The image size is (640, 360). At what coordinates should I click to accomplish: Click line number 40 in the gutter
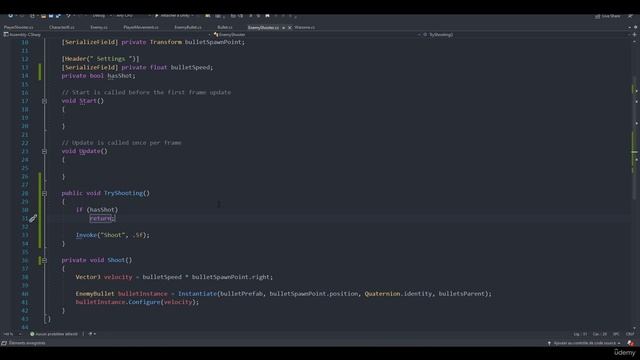coord(25,294)
